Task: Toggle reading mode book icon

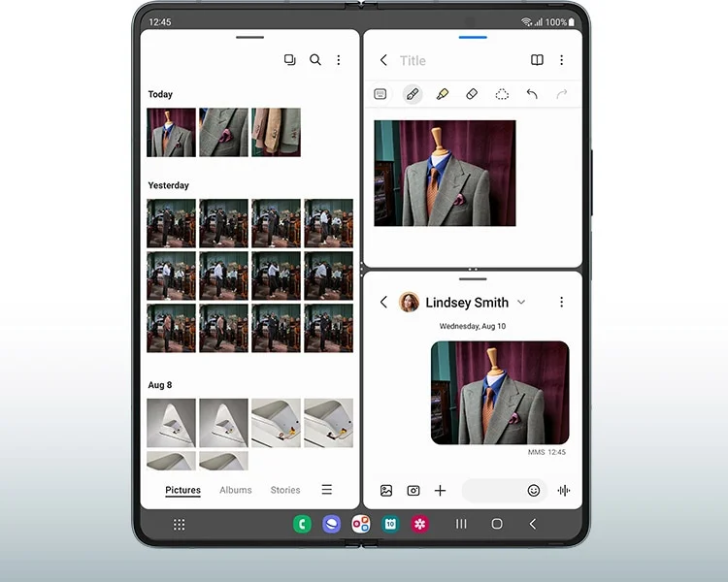Action: click(x=537, y=60)
